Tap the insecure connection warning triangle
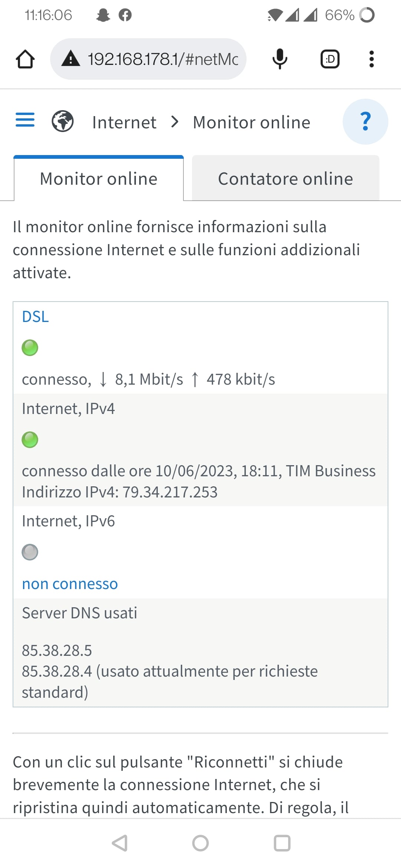The image size is (401, 868). pyautogui.click(x=71, y=59)
